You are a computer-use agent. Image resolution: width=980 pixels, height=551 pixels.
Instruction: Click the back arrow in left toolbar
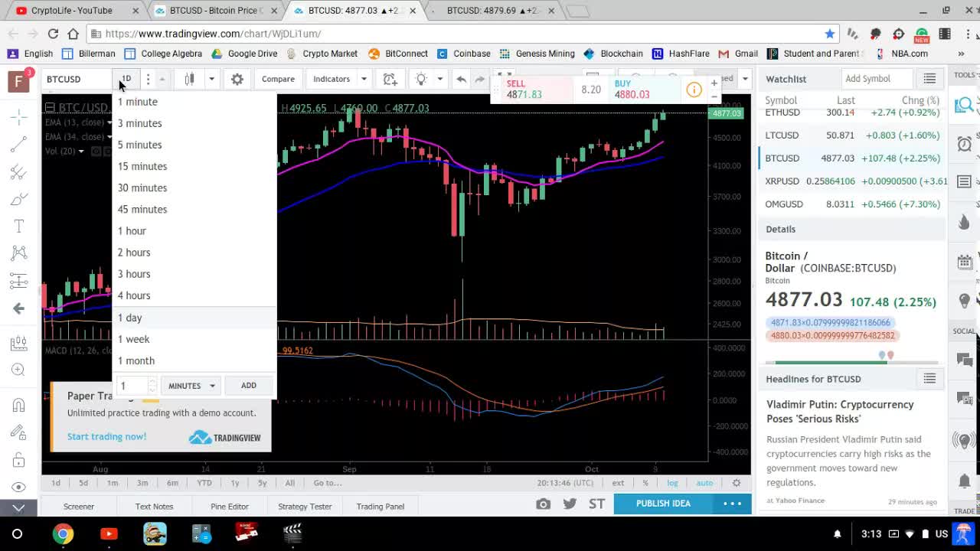coord(19,308)
